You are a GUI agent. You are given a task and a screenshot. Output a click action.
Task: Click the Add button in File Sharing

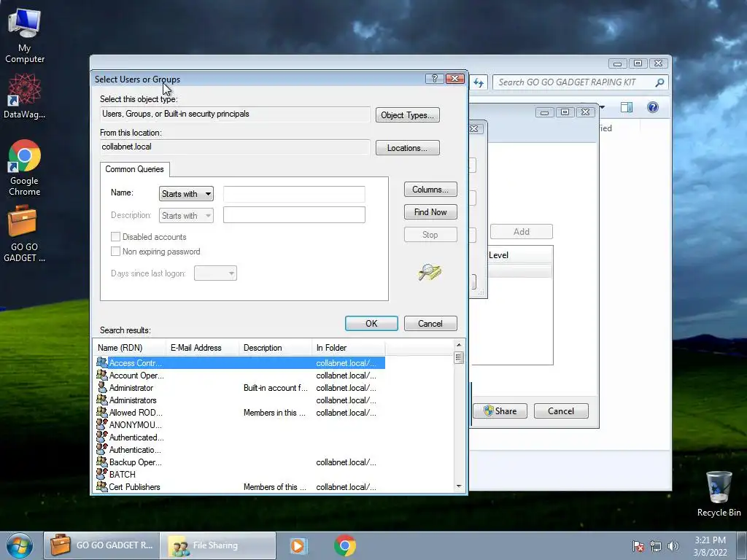point(521,231)
